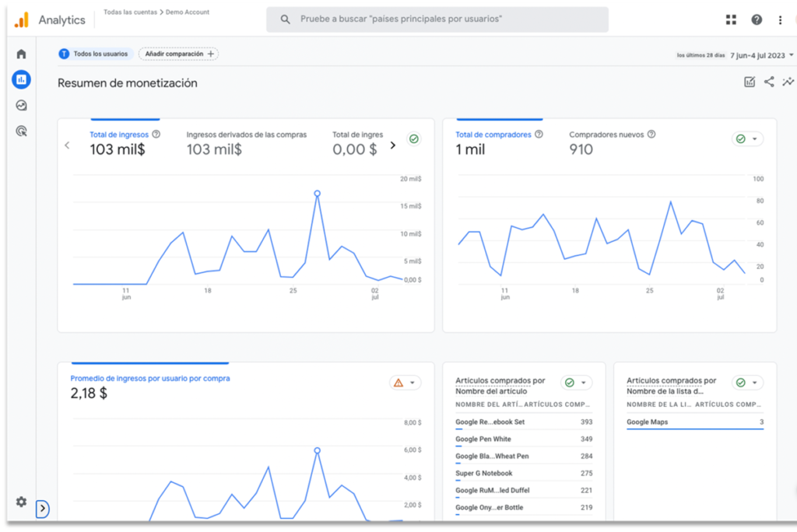
Task: Open the Reports bar-chart icon
Action: [x=21, y=79]
